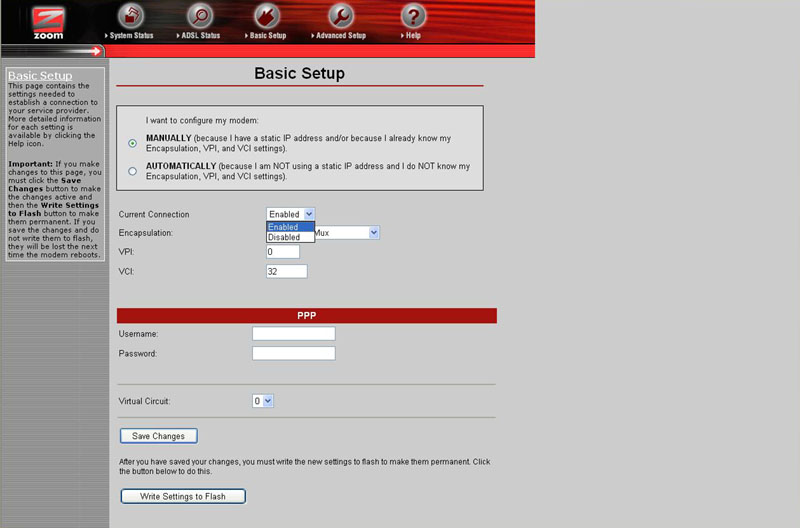Click the ADSL Status magnifier icon
Image resolution: width=800 pixels, height=528 pixels.
pyautogui.click(x=201, y=16)
